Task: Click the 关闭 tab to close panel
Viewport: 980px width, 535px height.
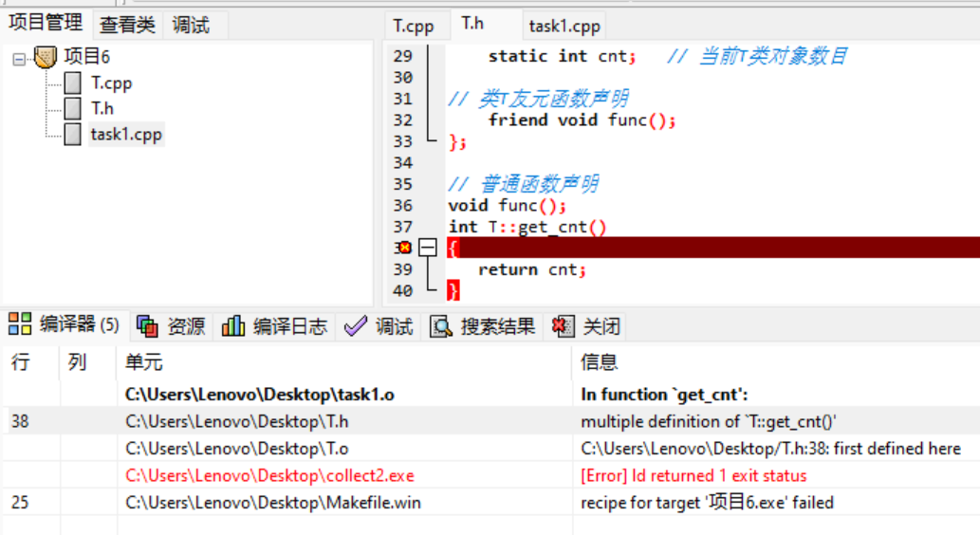Action: (585, 326)
